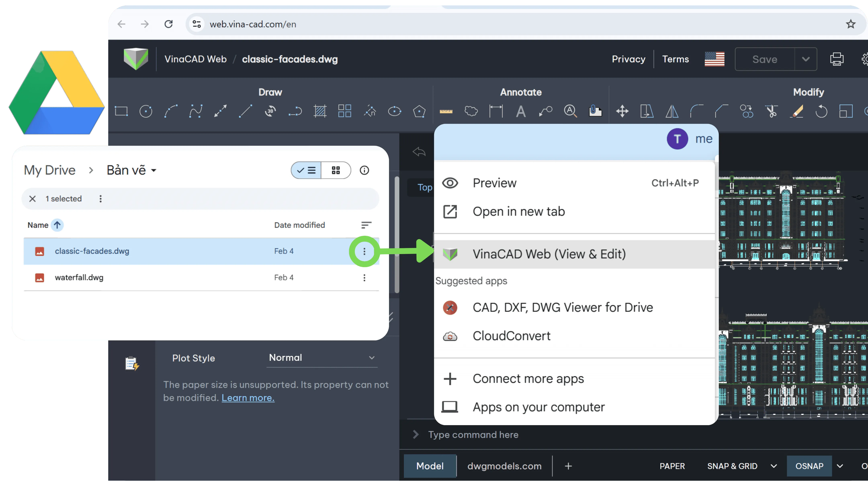Image resolution: width=868 pixels, height=488 pixels.
Task: Select the Spline draw tool
Action: pos(196,111)
